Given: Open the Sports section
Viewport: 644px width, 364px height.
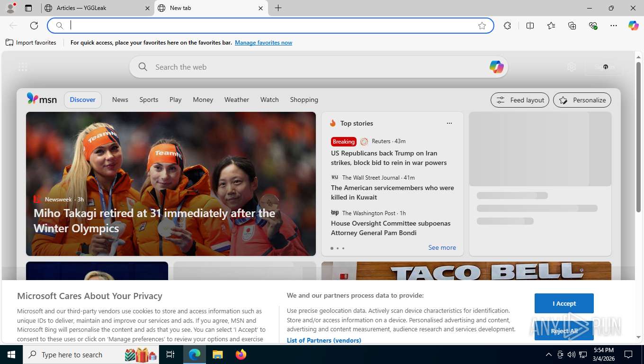Looking at the screenshot, I should click(149, 100).
